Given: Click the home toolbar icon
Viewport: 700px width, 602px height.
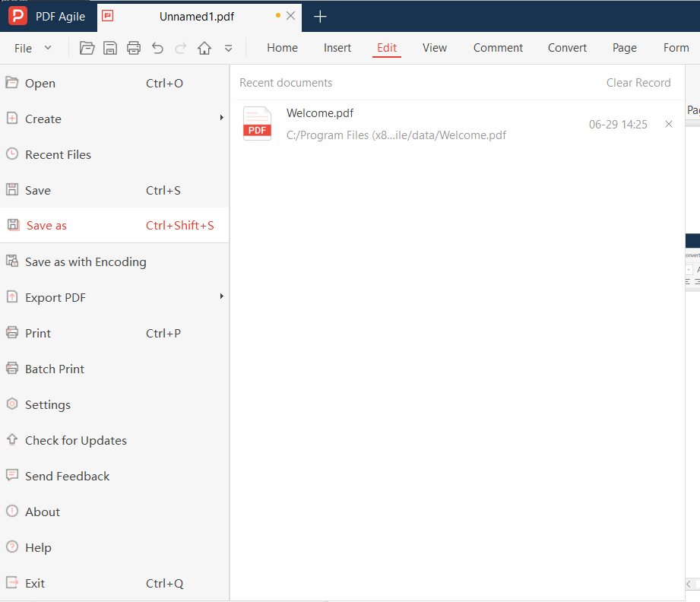Looking at the screenshot, I should tap(204, 48).
